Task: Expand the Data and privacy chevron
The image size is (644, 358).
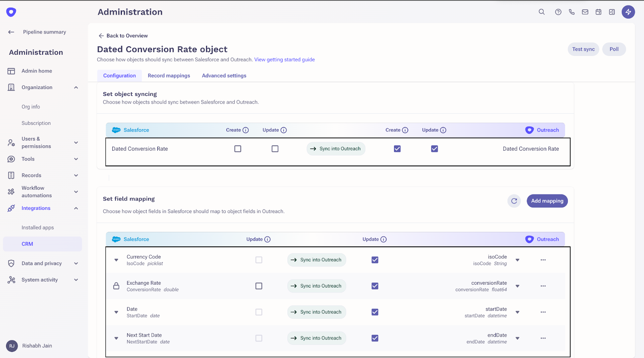Action: point(76,263)
